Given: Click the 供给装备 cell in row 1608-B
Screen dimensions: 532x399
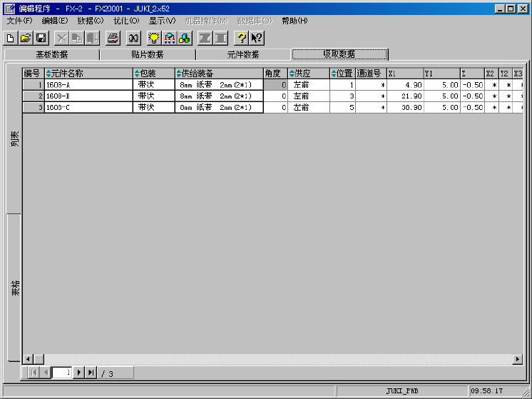Looking at the screenshot, I should tap(219, 96).
